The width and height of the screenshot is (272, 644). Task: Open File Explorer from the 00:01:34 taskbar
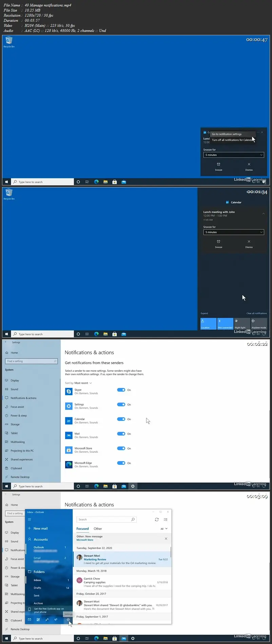click(105, 334)
